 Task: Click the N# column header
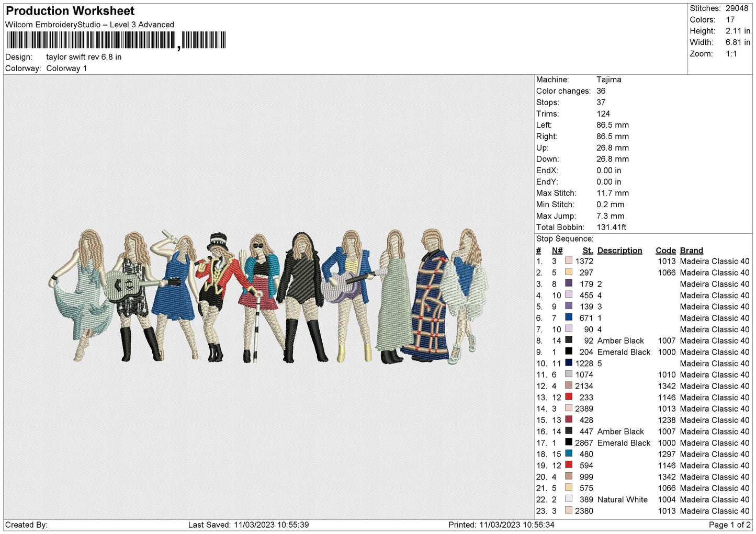[557, 251]
